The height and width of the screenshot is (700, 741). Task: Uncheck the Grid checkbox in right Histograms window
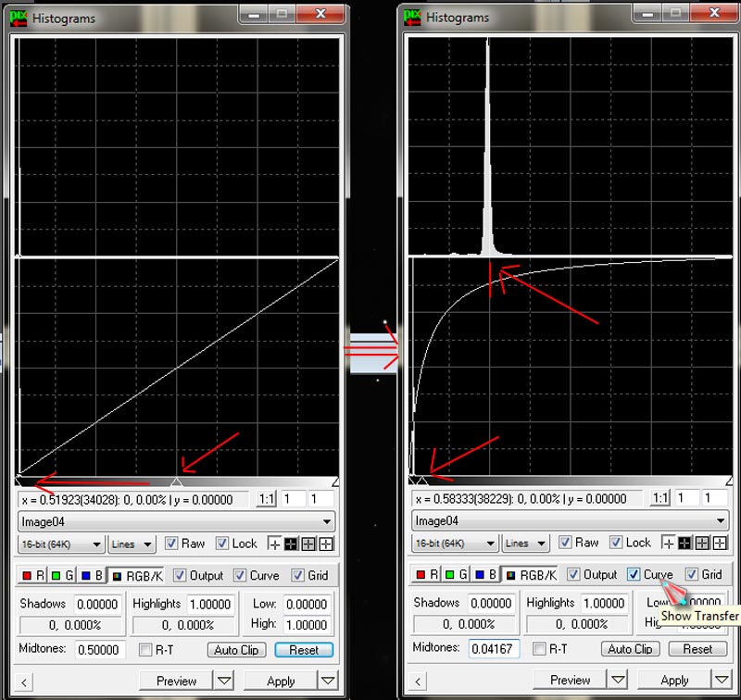691,575
